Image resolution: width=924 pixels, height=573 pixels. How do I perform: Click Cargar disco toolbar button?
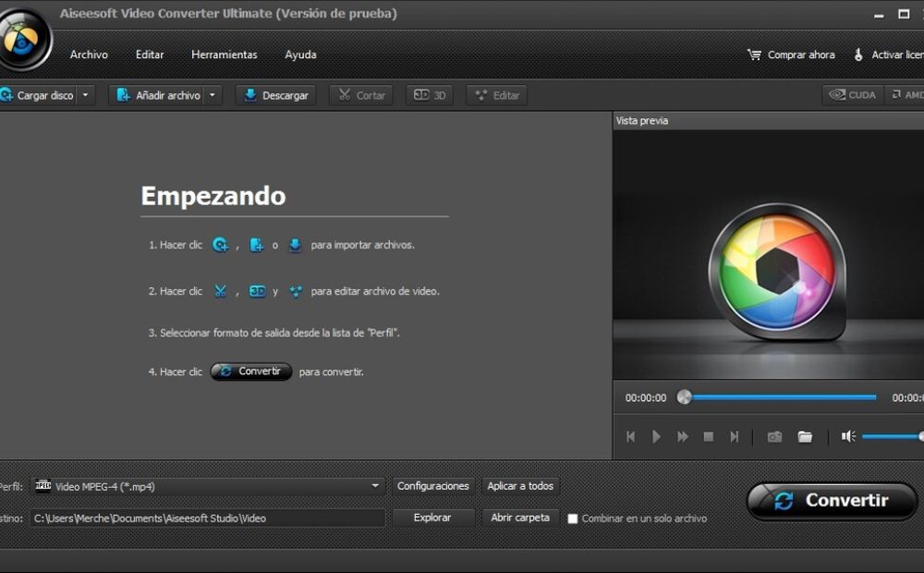coord(38,95)
